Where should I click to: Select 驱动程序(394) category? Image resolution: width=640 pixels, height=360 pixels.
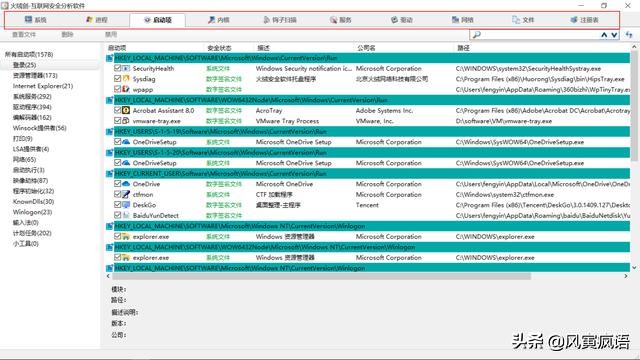coord(32,107)
